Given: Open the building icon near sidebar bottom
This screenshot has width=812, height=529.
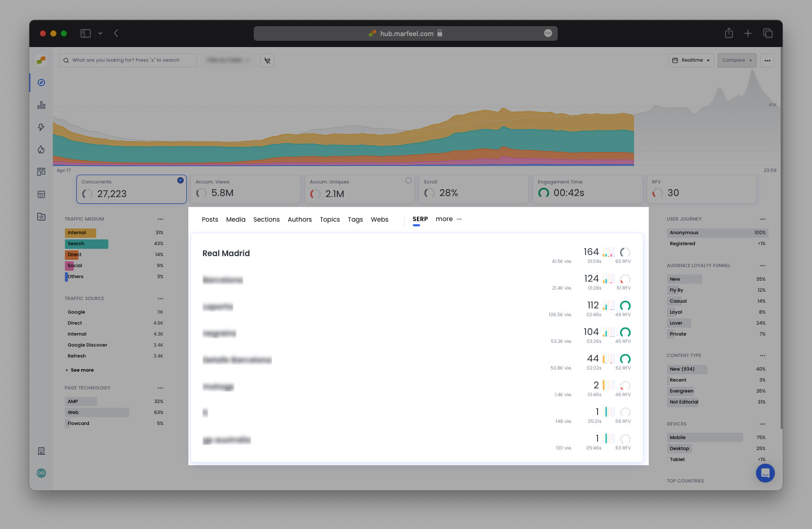Looking at the screenshot, I should pos(41,451).
